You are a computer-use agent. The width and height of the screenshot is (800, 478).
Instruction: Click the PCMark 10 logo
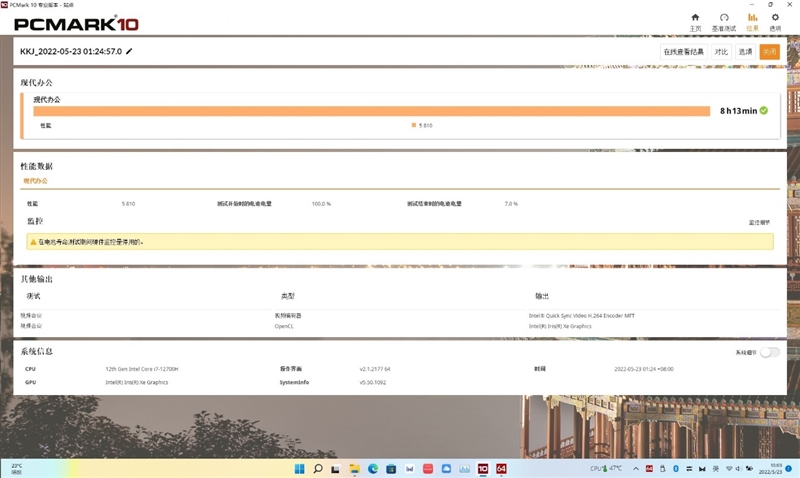(77, 24)
